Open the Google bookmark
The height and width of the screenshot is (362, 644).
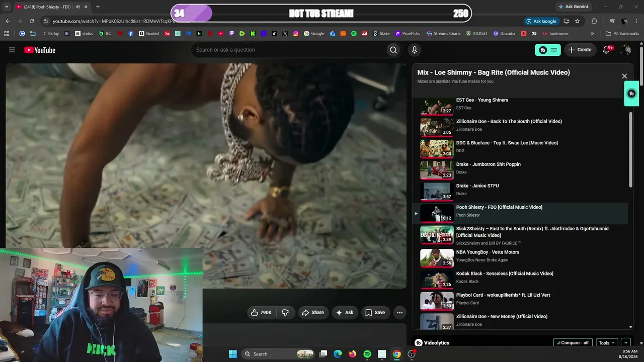[x=314, y=34]
